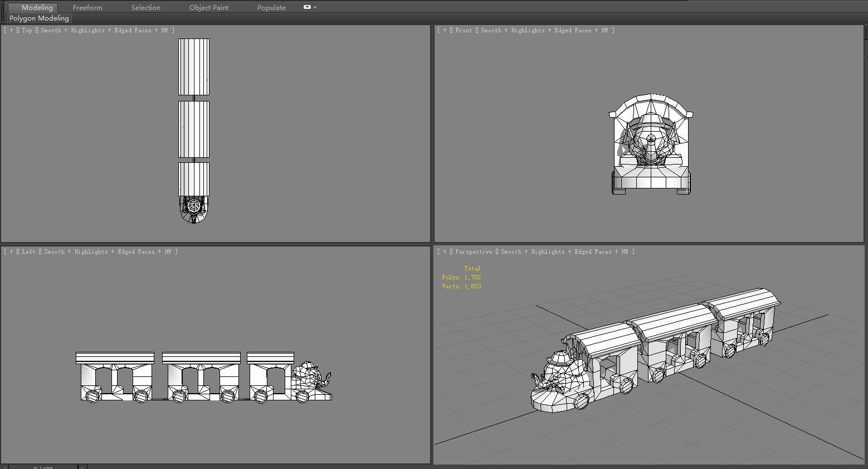Open the Left viewport [+] general menu

pos(11,252)
